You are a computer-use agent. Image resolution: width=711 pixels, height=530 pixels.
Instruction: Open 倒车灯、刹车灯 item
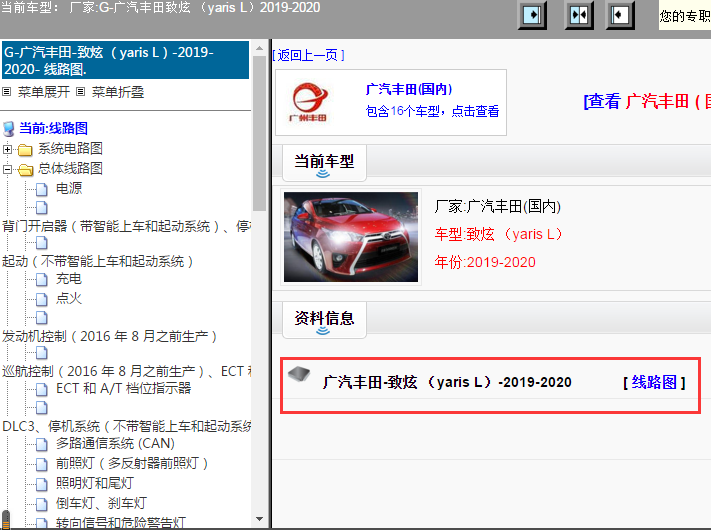click(101, 503)
